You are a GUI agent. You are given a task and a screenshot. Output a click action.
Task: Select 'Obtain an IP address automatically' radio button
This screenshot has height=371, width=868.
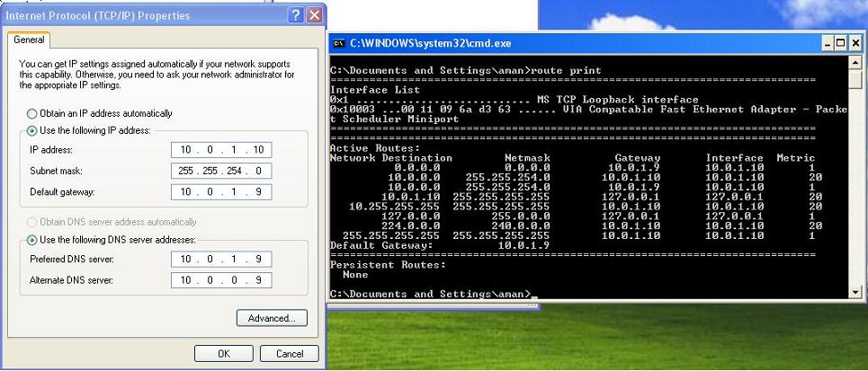[x=32, y=113]
